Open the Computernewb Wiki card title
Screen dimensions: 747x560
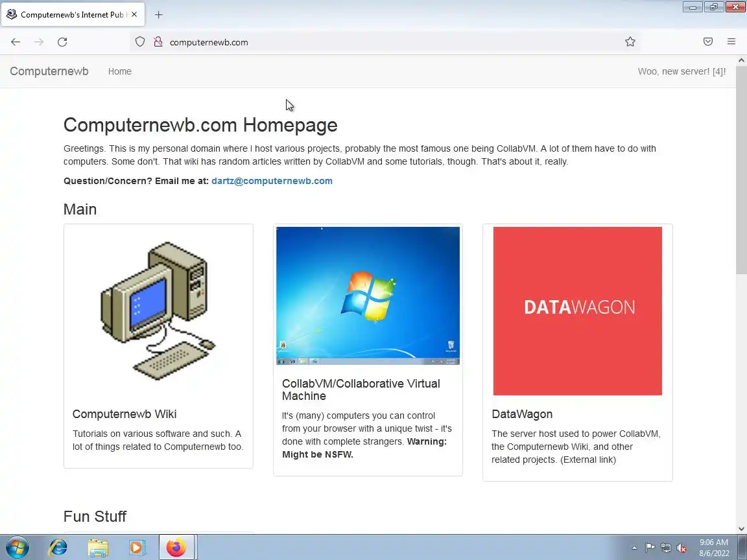124,414
